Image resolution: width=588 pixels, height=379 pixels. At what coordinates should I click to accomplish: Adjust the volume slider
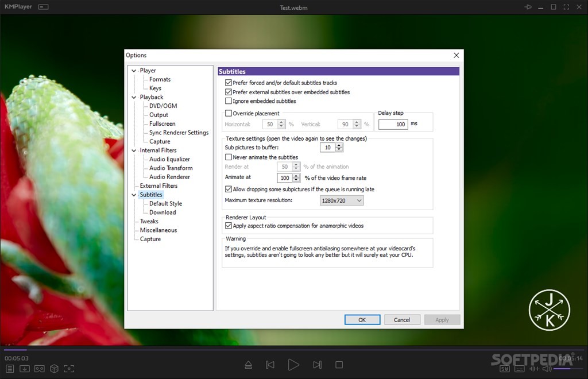568,369
